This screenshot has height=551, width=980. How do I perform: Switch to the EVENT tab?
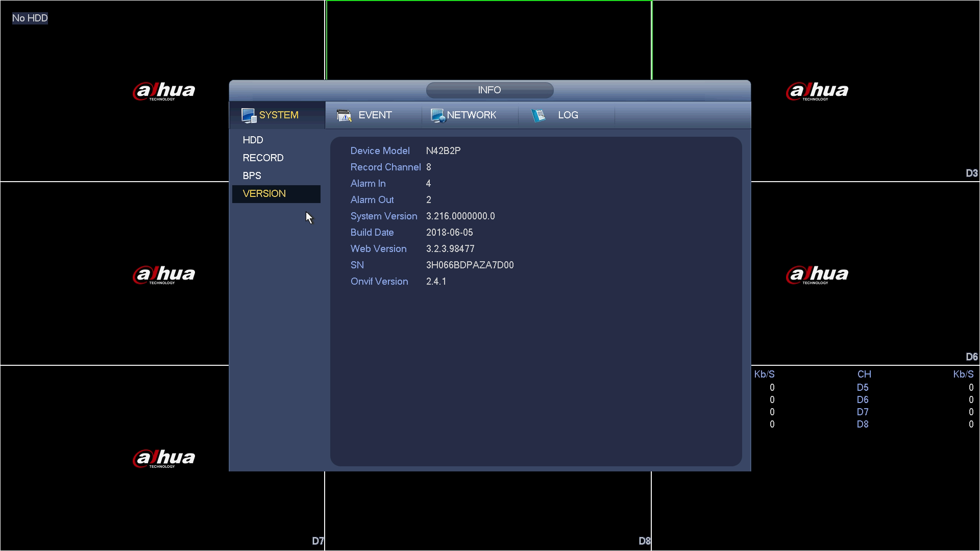(375, 115)
